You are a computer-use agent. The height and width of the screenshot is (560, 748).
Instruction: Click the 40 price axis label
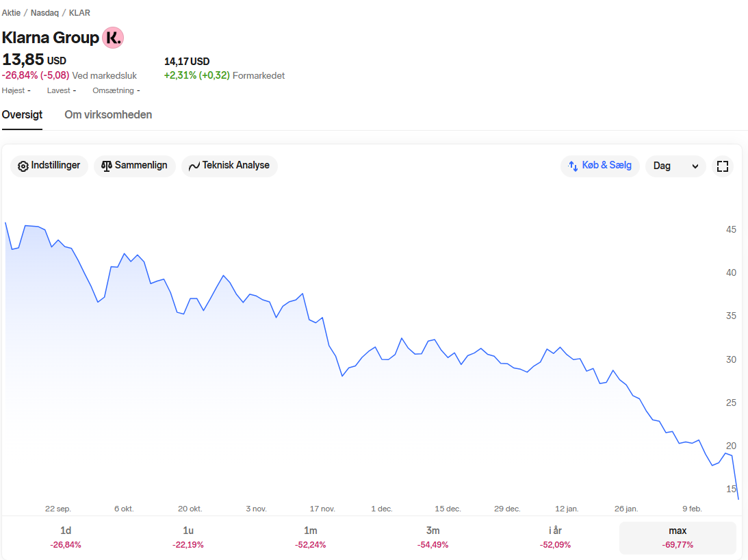click(731, 272)
